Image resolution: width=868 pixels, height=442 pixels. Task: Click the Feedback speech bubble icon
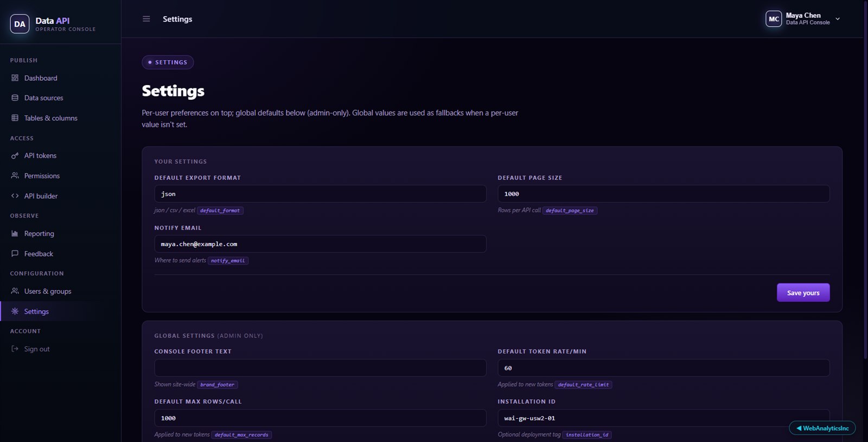(15, 254)
